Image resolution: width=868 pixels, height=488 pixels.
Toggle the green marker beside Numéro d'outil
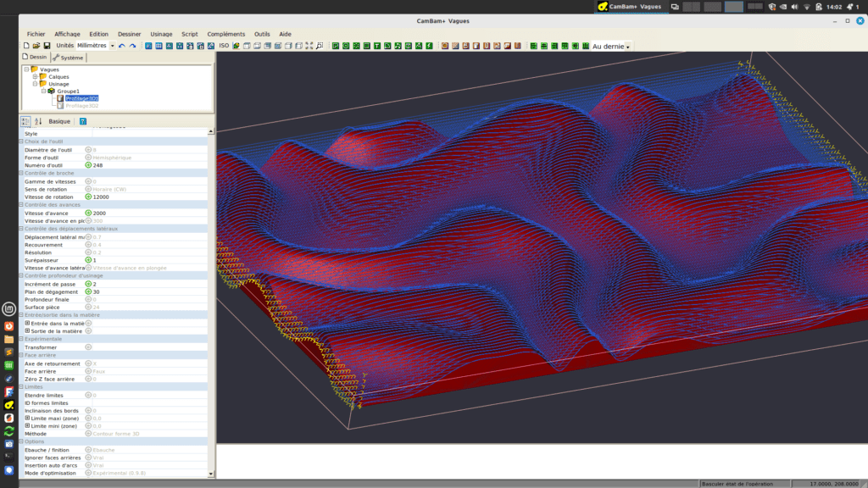(x=88, y=165)
